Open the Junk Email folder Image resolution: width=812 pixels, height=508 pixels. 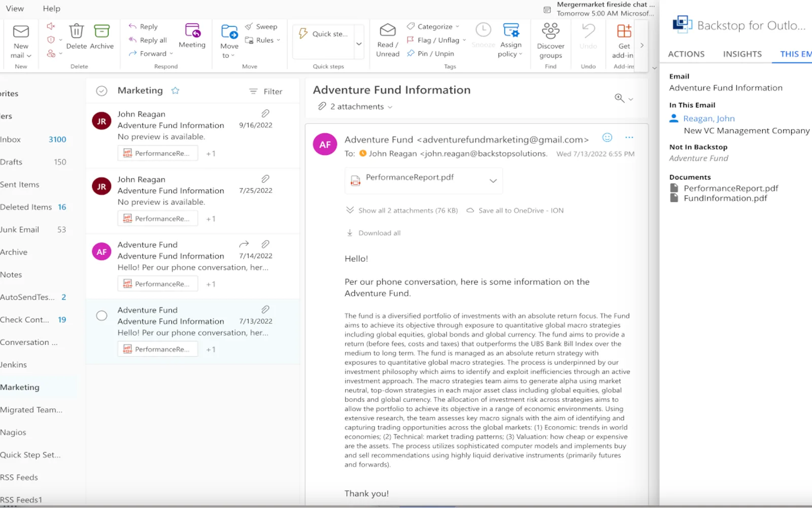pos(33,230)
